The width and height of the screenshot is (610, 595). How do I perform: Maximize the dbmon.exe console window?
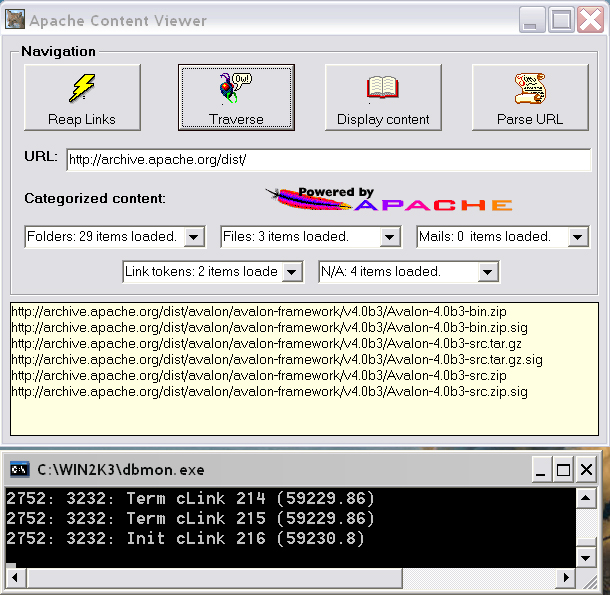tap(562, 469)
